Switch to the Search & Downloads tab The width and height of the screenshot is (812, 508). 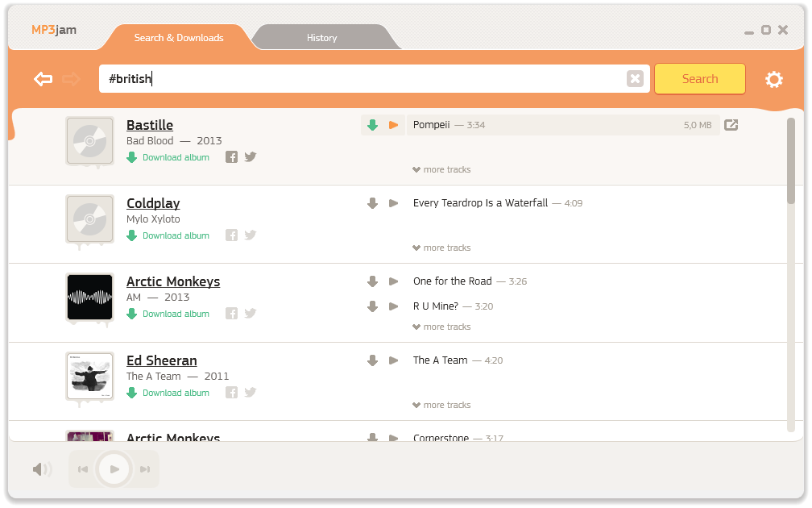coord(179,37)
